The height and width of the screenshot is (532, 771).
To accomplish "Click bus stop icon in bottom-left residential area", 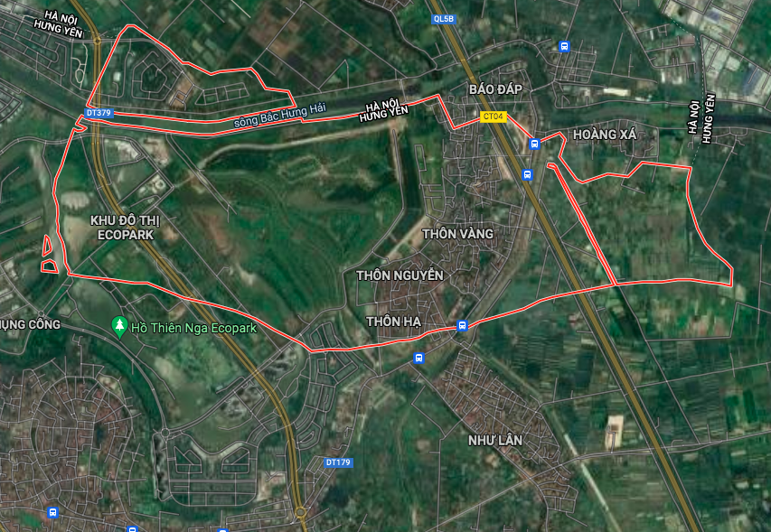I will [52, 513].
